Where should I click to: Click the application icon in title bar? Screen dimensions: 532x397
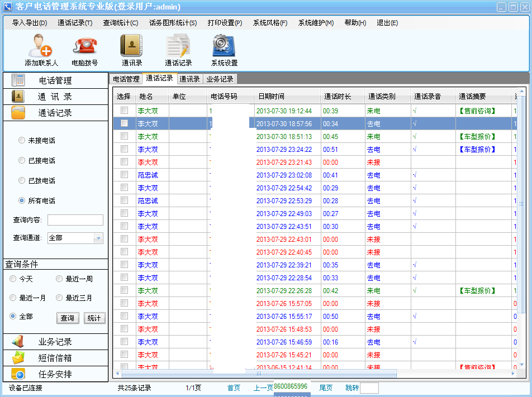tap(7, 7)
